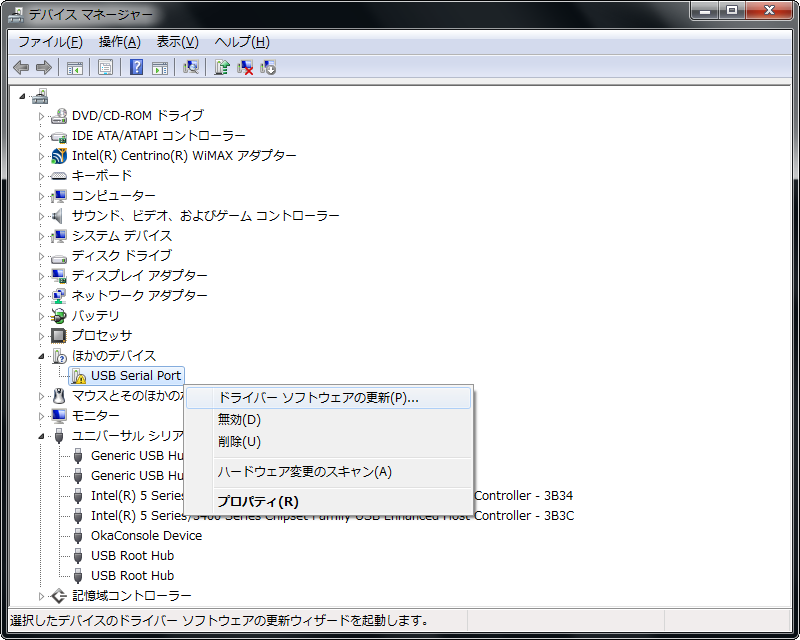Viewport: 800px width, 640px height.
Task: Click the blue Help toolbar icon
Action: point(137,67)
